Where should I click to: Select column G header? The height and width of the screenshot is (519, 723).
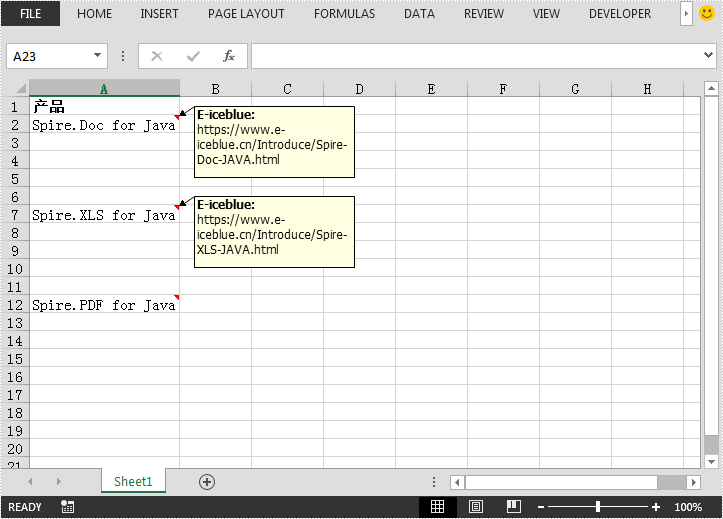point(575,88)
